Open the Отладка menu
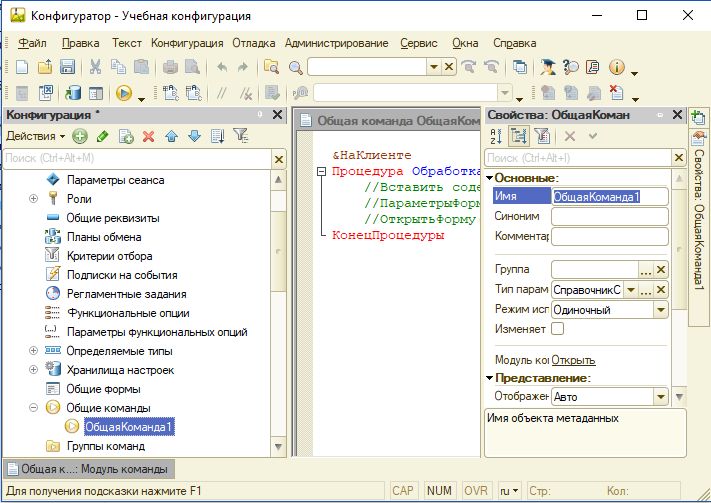The image size is (711, 503). (x=254, y=43)
